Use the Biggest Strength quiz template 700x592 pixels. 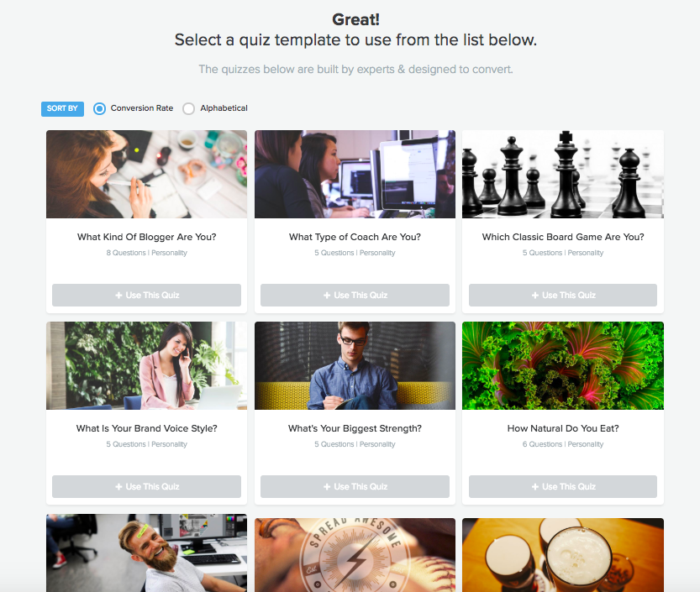(x=355, y=486)
